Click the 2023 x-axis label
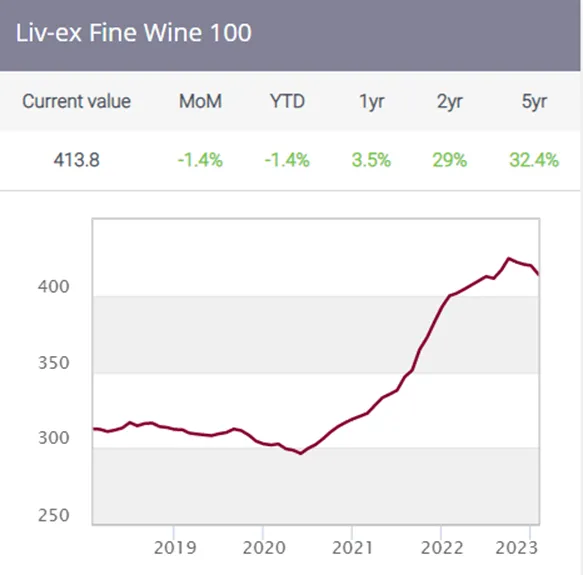The image size is (583, 575). [516, 548]
